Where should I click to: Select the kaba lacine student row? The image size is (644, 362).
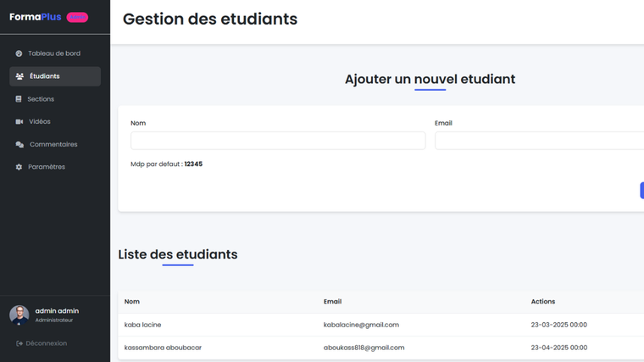pos(143,325)
